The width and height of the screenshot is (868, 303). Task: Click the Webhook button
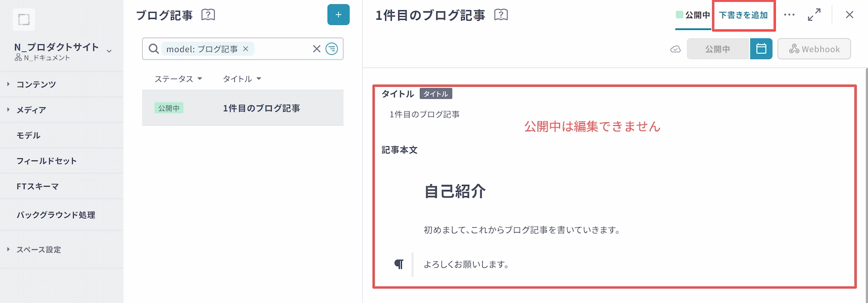click(x=814, y=49)
